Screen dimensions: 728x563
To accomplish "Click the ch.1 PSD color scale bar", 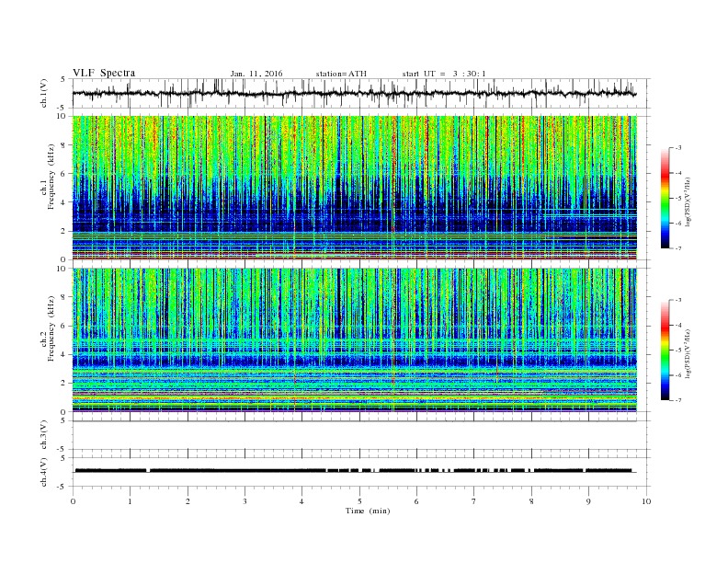I will [x=665, y=198].
